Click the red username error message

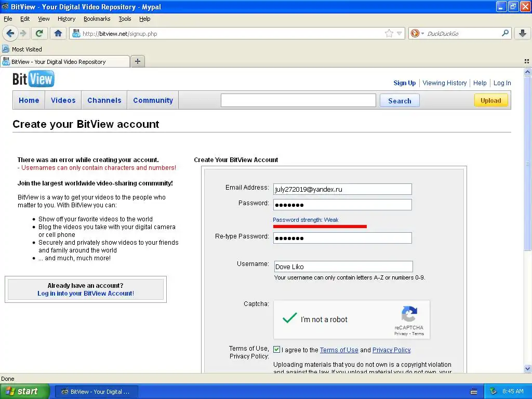[x=97, y=168]
